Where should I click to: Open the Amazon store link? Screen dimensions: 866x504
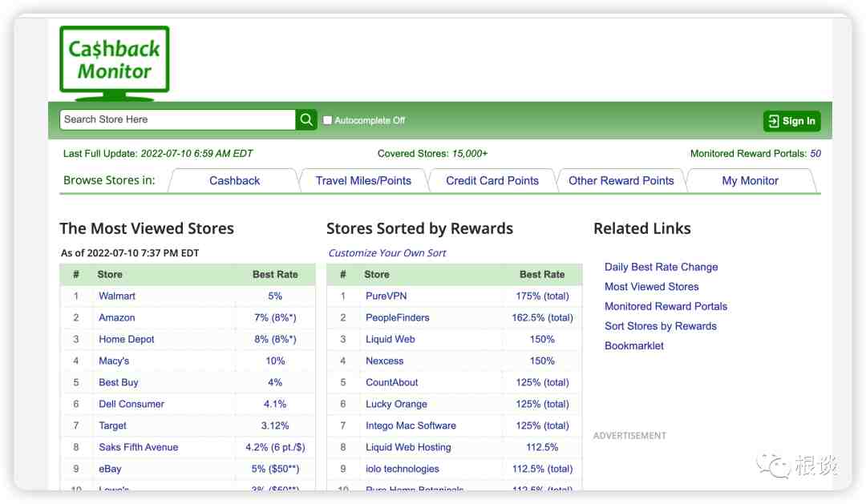[x=116, y=317]
